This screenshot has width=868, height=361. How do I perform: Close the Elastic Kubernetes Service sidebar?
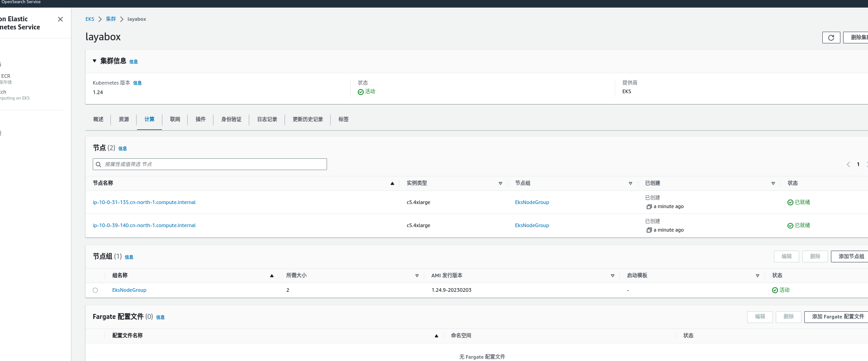pyautogui.click(x=60, y=19)
